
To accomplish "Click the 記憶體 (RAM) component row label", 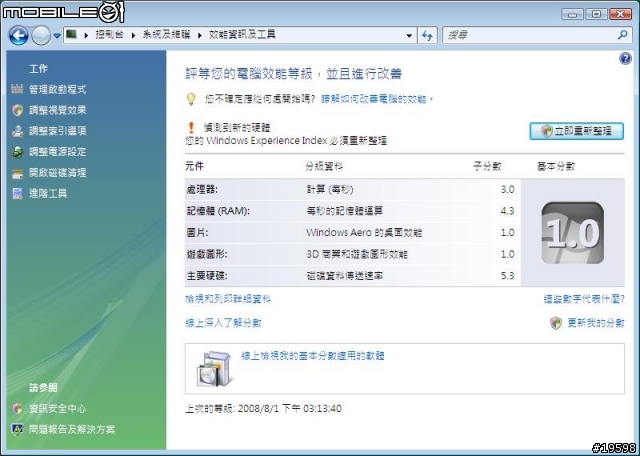I will pos(218,211).
